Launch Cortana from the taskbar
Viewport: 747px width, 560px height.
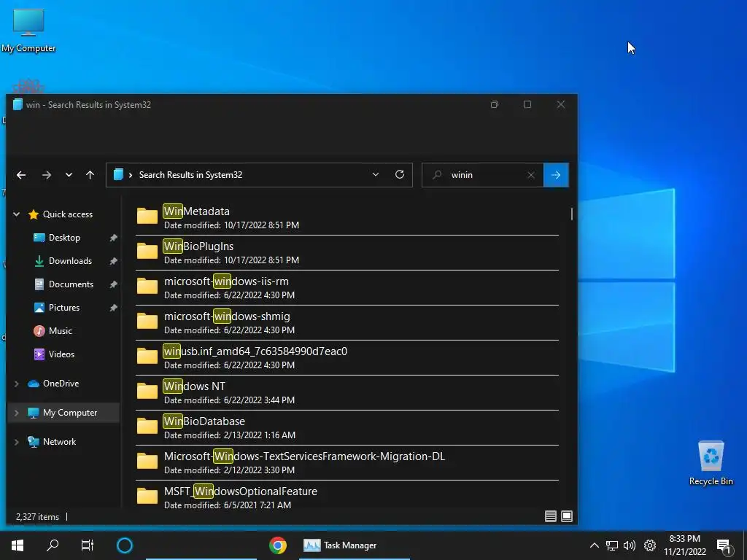coord(125,545)
